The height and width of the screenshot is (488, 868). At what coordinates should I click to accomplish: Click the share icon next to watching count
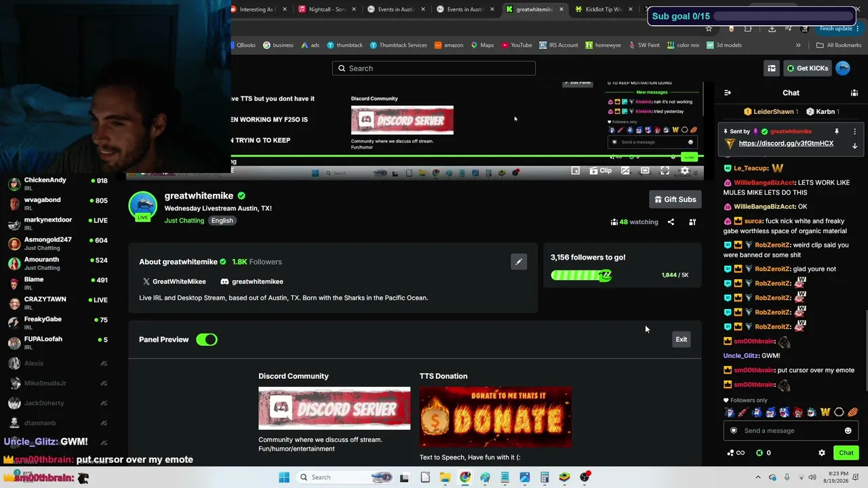tap(671, 222)
